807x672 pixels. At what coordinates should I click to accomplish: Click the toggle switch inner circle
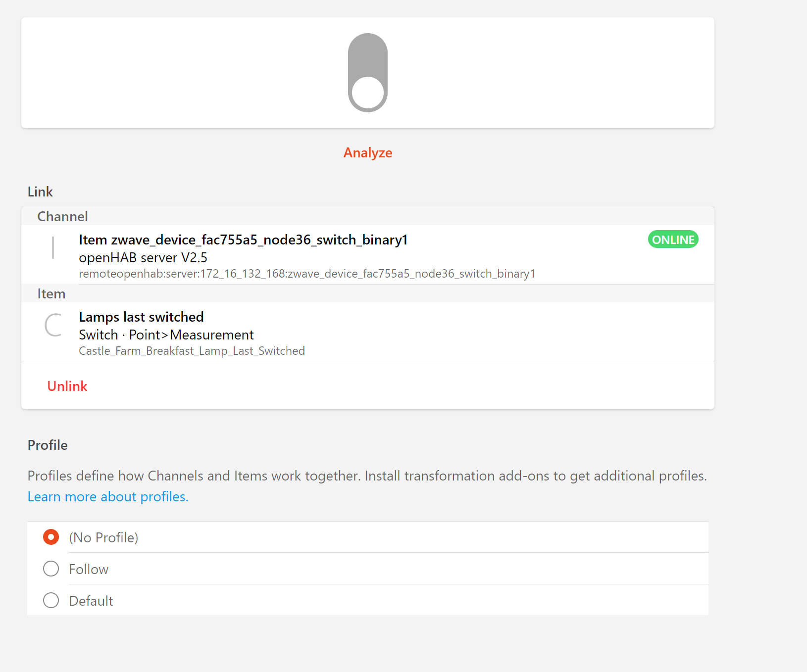click(x=367, y=92)
